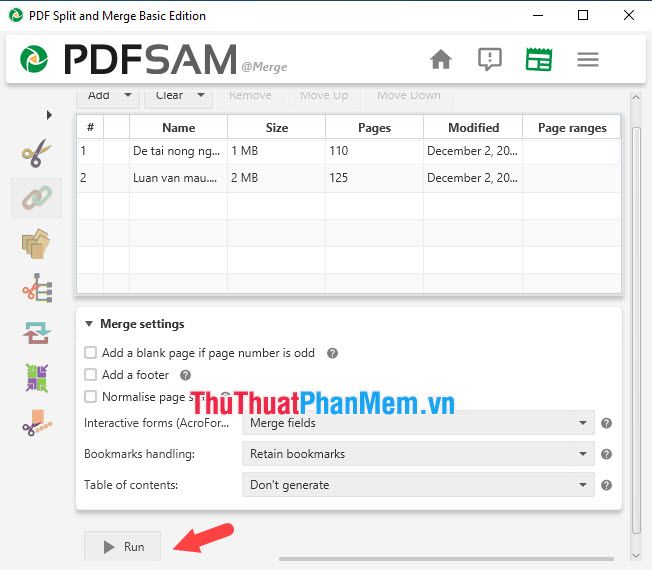652x570 pixels.
Task: Expand the left sidebar arrow
Action: [49, 115]
